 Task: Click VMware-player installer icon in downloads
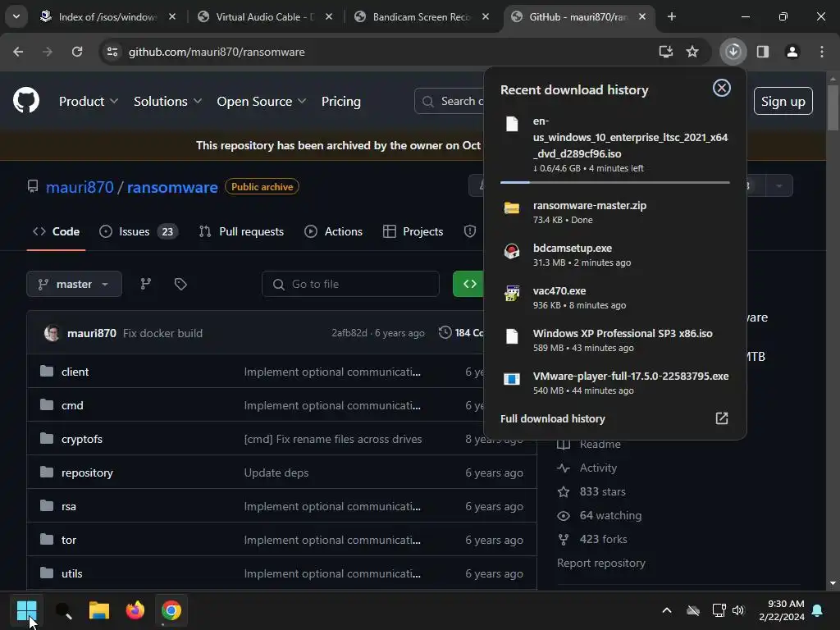(512, 379)
